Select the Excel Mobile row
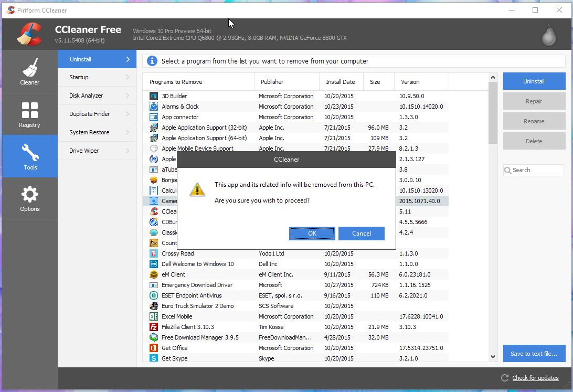The height and width of the screenshot is (392, 573). pyautogui.click(x=296, y=317)
